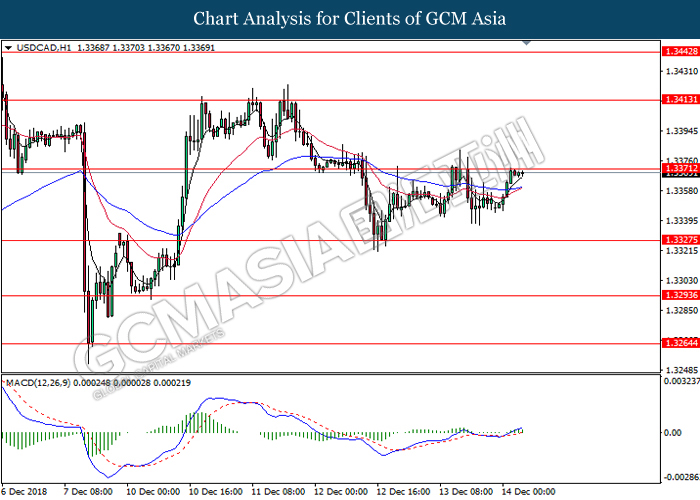Click the 1.32485 price scale value
This screenshot has height=500, width=700.
[681, 371]
